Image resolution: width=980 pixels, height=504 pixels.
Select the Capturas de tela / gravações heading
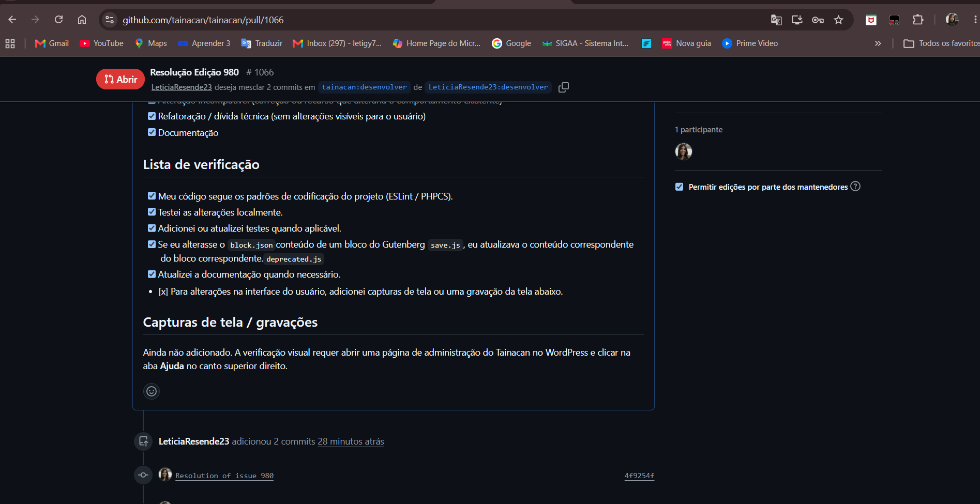pyautogui.click(x=230, y=322)
